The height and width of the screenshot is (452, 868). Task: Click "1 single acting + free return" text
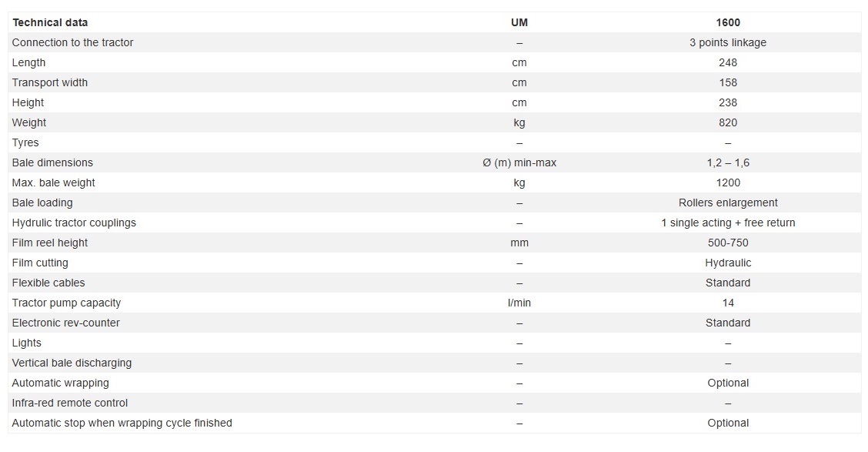click(728, 223)
